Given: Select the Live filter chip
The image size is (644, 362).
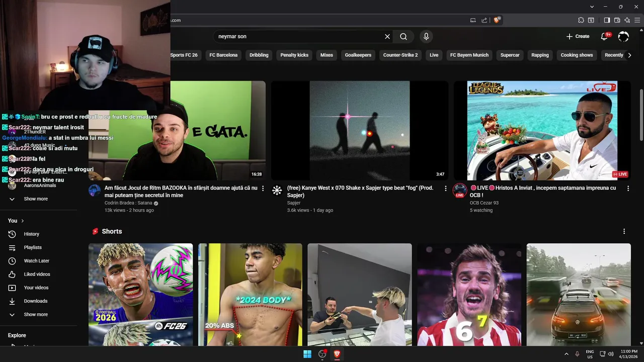Looking at the screenshot, I should click(x=434, y=55).
